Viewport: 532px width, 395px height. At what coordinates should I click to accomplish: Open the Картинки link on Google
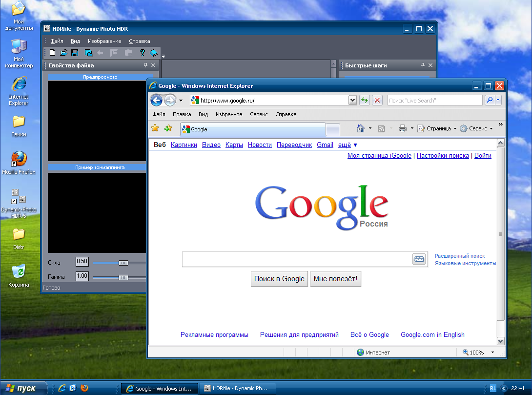click(x=184, y=145)
